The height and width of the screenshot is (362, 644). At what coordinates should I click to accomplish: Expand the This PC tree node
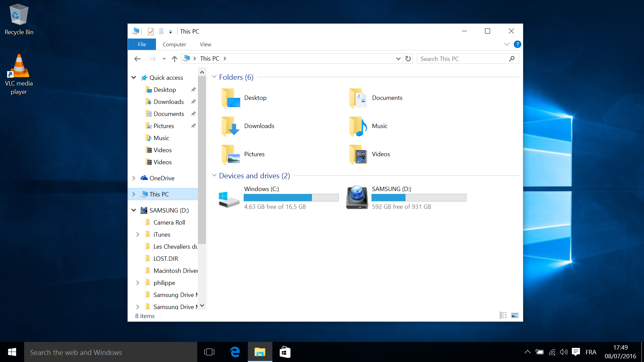pyautogui.click(x=133, y=194)
